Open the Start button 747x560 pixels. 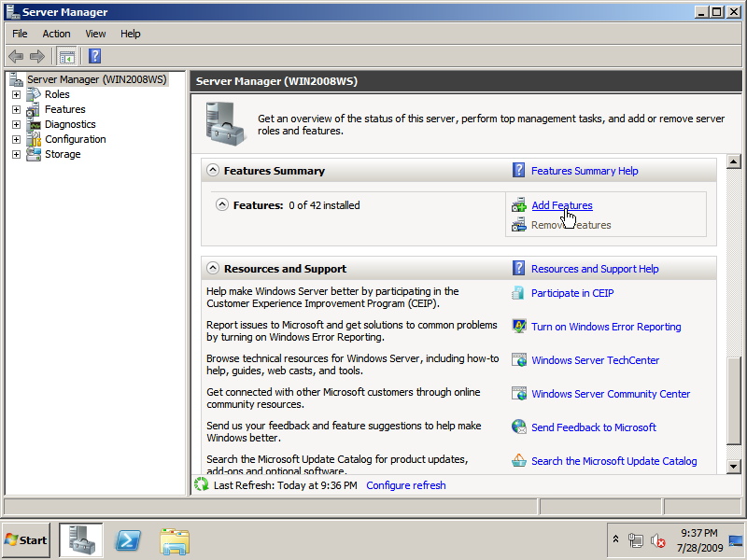pos(26,540)
